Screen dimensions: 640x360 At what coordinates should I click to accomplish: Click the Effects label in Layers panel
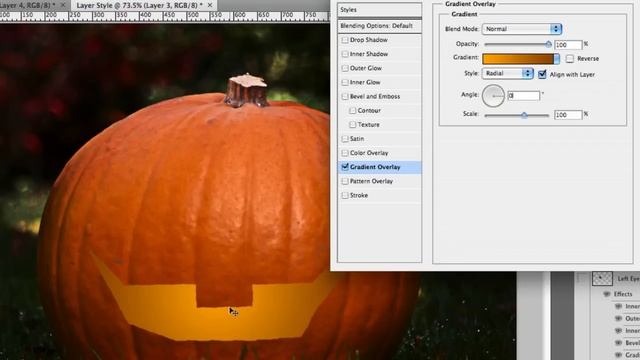pyautogui.click(x=623, y=294)
